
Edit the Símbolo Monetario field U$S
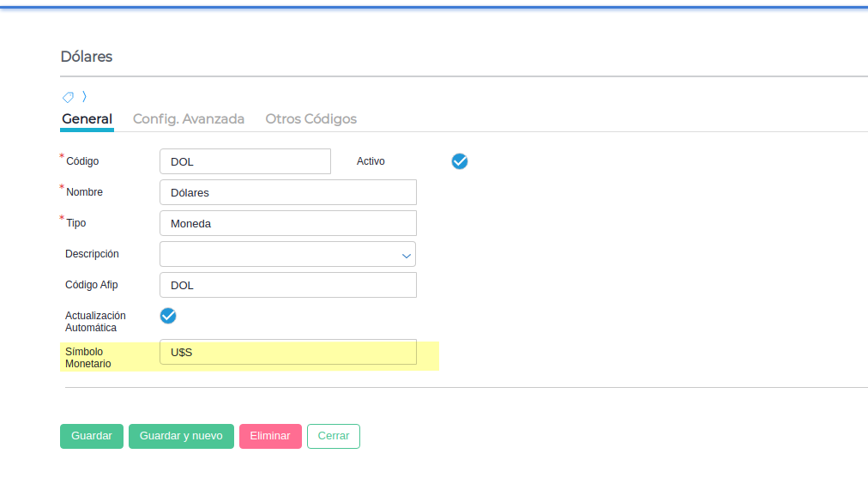coord(288,352)
